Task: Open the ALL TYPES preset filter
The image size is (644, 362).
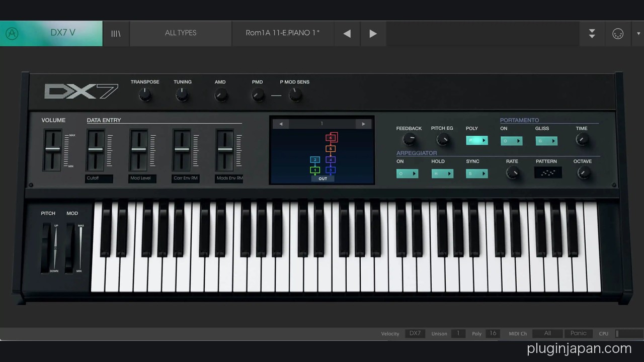Action: (181, 33)
